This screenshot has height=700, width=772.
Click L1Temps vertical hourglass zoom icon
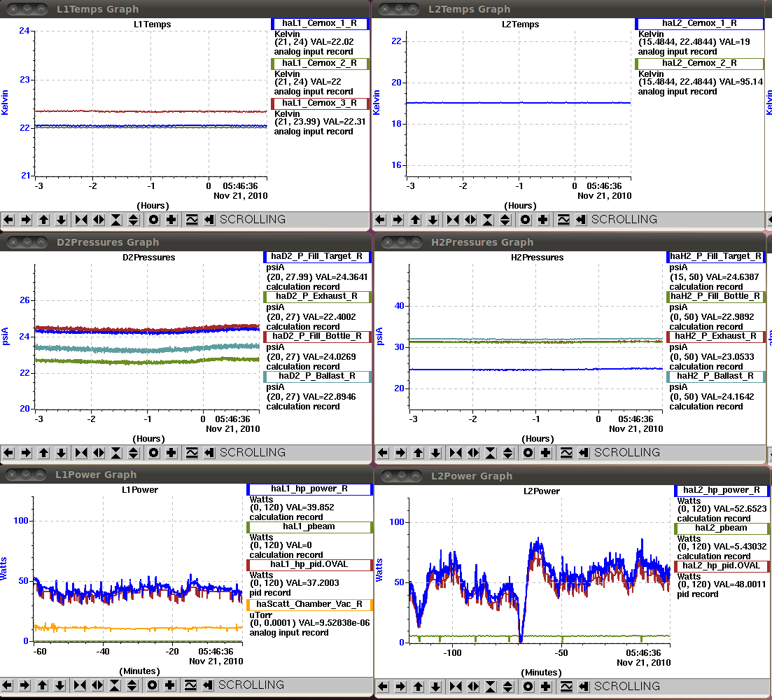(x=116, y=220)
